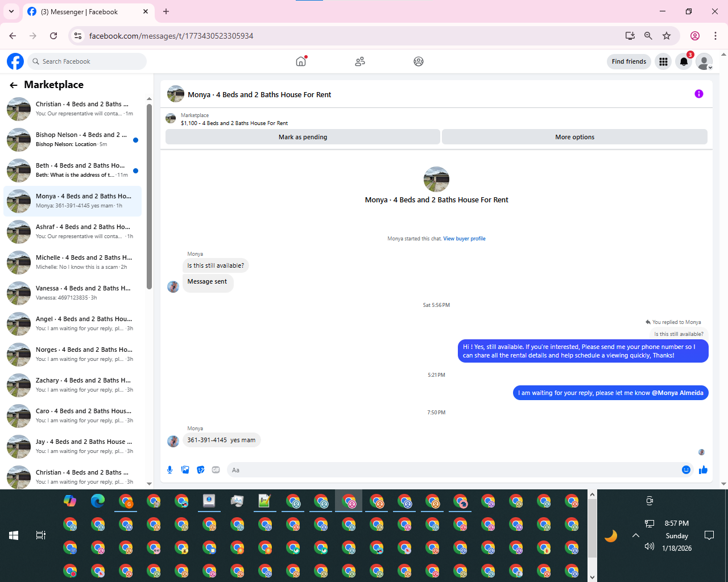The image size is (728, 582).
Task: Click the large listing photo in chat center
Action: 436,179
